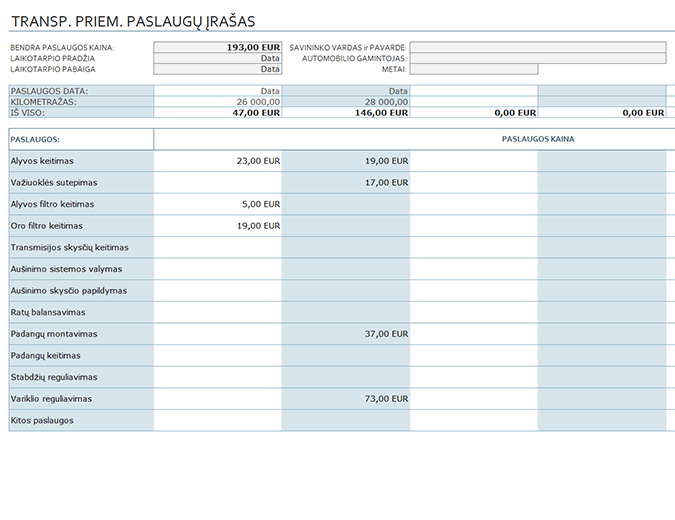Click the 17,00 EUR Važiuoklės sutepimas cell
The width and height of the screenshot is (675, 520).
pyautogui.click(x=346, y=183)
